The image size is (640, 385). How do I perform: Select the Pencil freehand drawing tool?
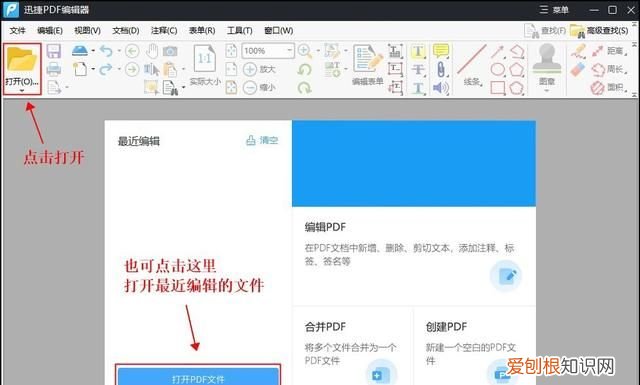(x=578, y=51)
